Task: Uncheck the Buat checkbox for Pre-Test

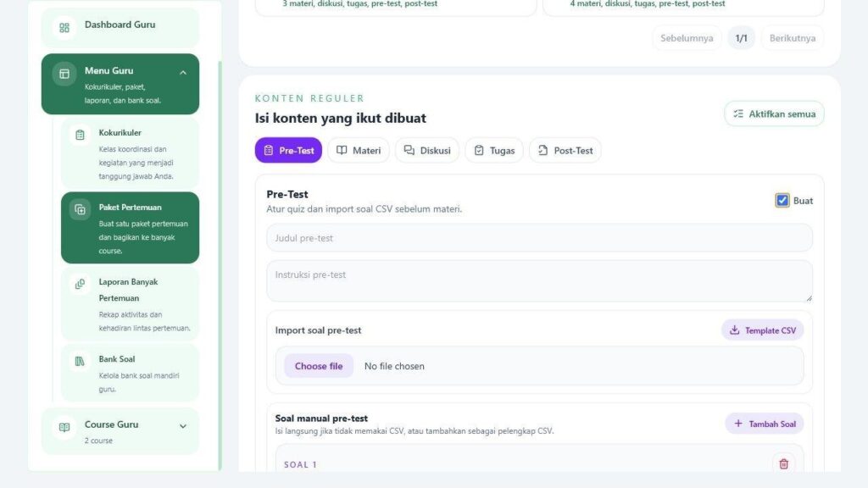Action: coord(782,200)
